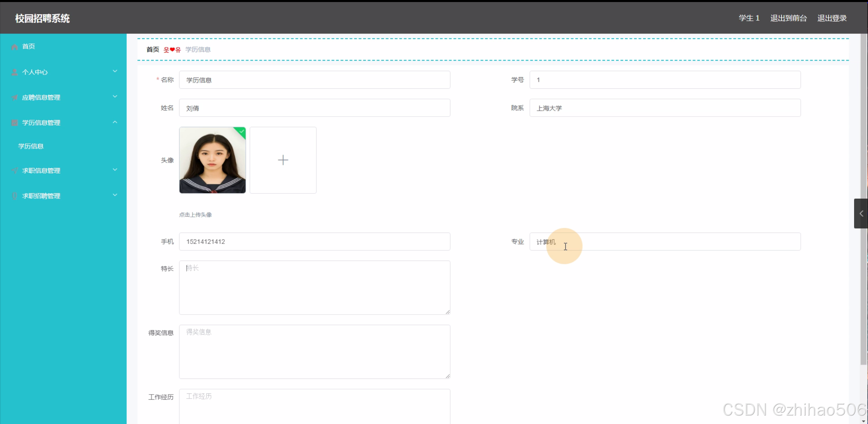Focus the 得奖信息 text area

point(314,351)
